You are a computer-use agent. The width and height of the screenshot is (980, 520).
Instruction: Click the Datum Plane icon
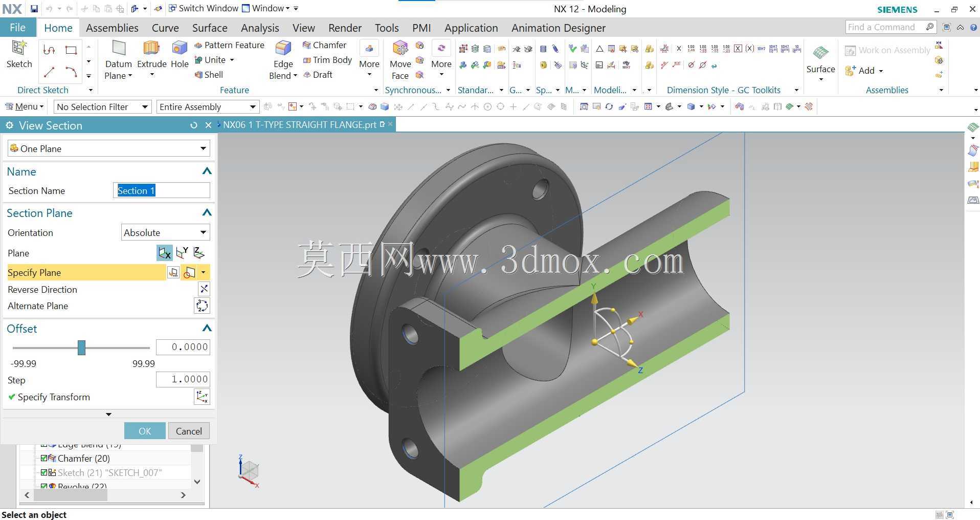click(119, 49)
